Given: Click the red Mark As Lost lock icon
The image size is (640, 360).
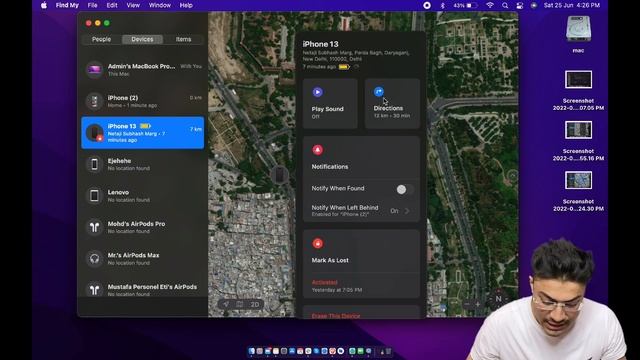Looking at the screenshot, I should point(318,244).
